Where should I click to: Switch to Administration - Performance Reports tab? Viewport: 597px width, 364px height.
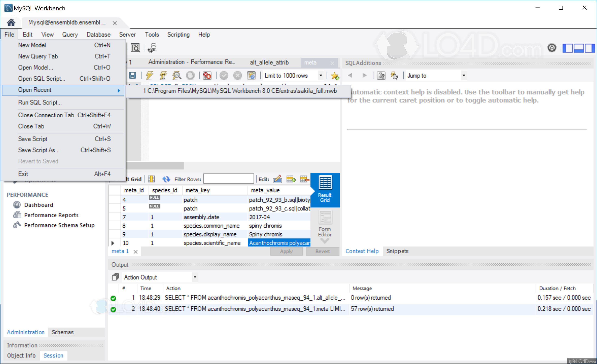click(x=191, y=62)
